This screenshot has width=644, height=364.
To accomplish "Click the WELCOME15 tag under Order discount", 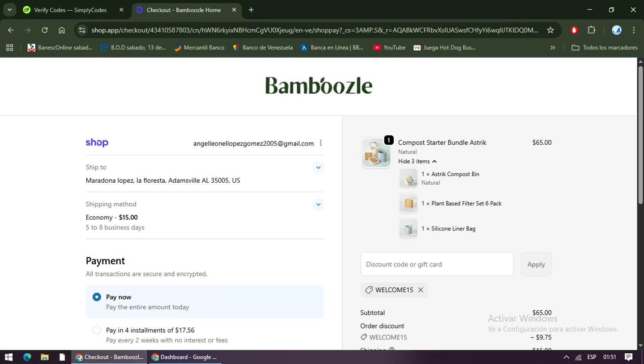I will 384,337.
